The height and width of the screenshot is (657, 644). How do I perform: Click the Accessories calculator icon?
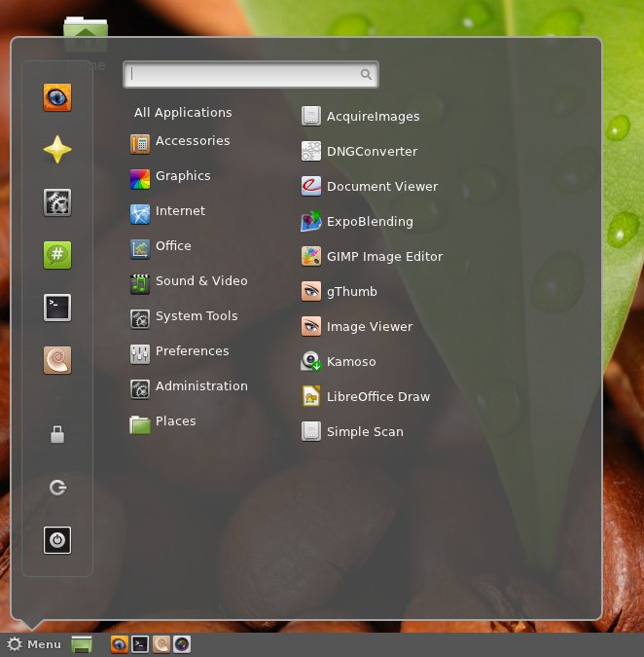[140, 144]
